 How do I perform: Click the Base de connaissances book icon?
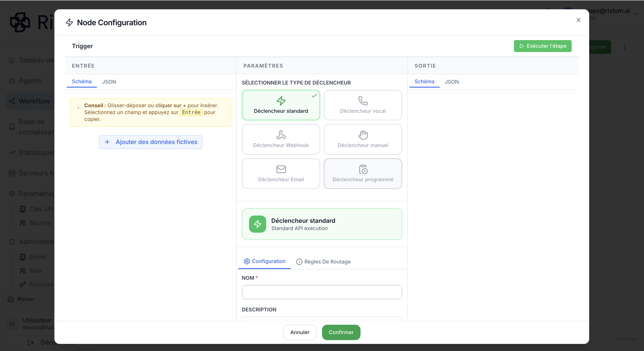(12, 127)
